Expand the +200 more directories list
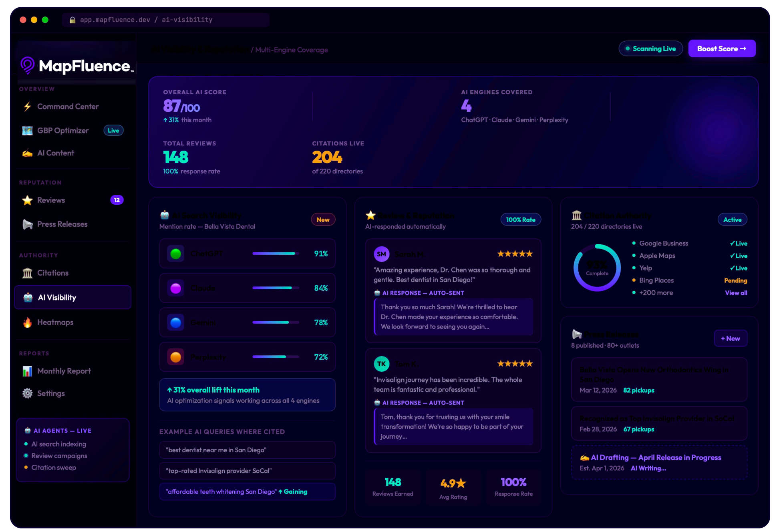Screen dimensions: 775x532 656,292
